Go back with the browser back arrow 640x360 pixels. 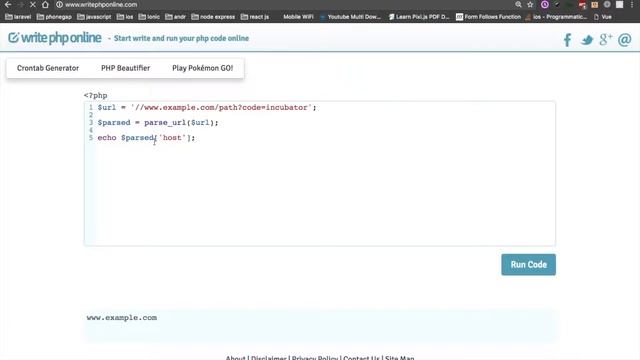8,4
